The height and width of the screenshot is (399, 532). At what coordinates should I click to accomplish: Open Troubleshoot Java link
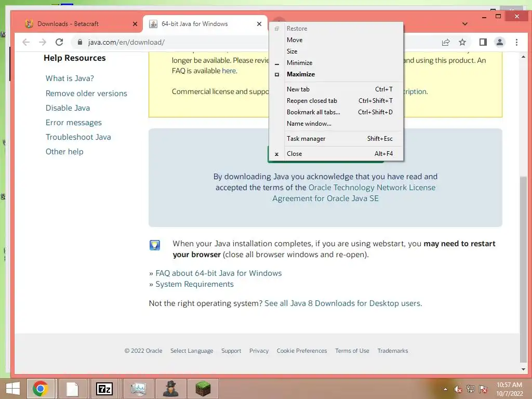78,137
